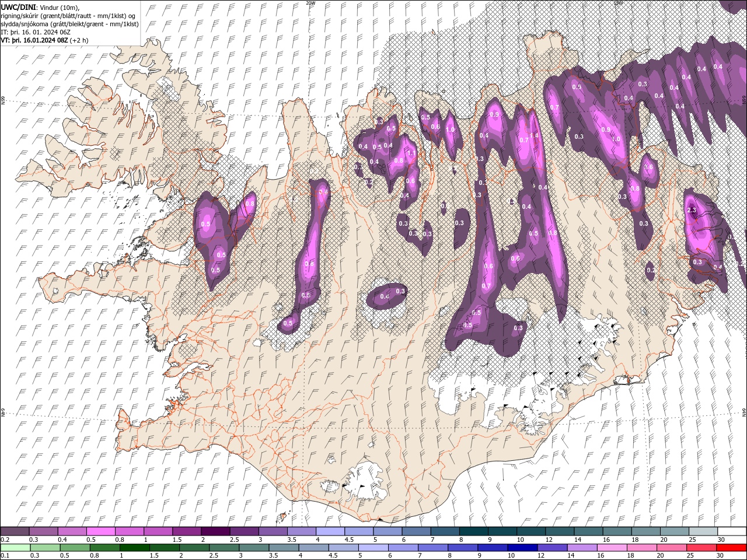Click the 1.1 precipitation value on map
The width and height of the screenshot is (747, 560).
click(x=411, y=153)
